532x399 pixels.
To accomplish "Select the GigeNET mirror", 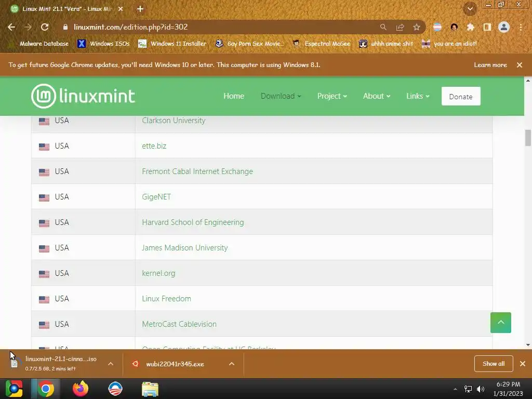I will [156, 197].
